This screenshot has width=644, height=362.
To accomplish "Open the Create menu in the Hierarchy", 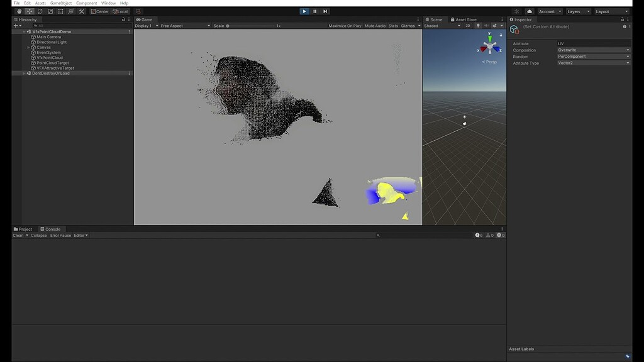I will [14, 25].
